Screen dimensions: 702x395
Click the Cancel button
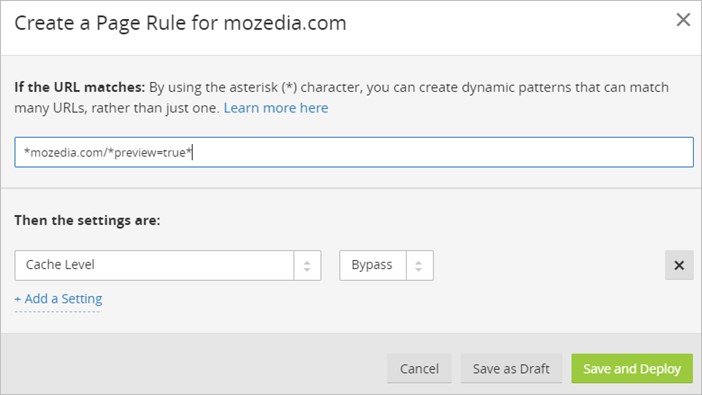pos(419,369)
